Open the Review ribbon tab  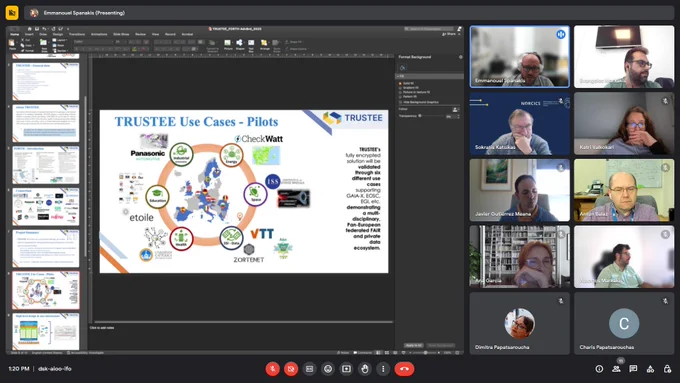tap(141, 34)
